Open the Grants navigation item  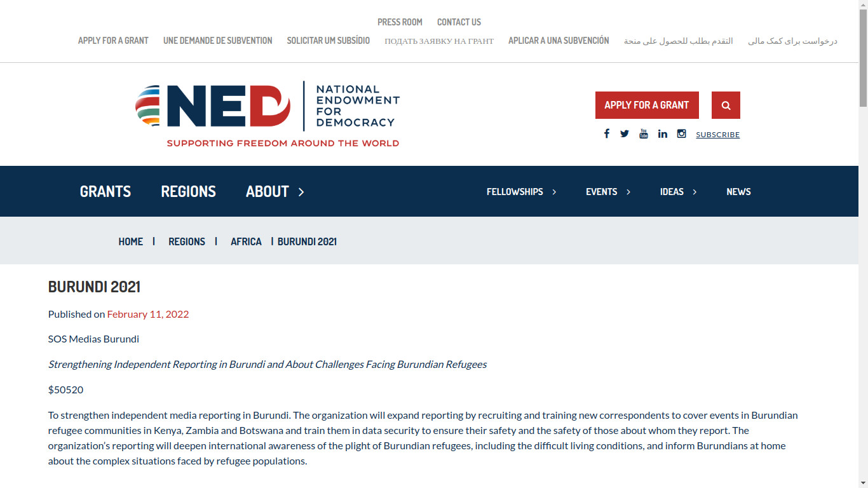coord(105,191)
